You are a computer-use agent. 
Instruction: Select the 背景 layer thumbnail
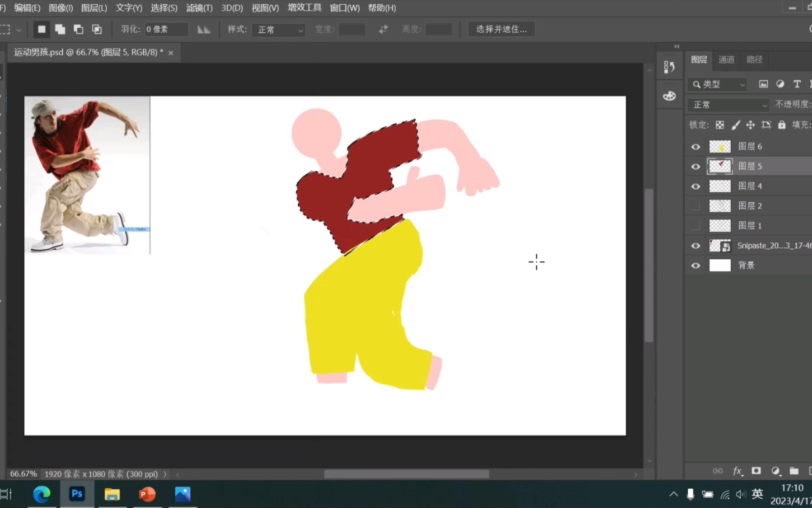(719, 265)
